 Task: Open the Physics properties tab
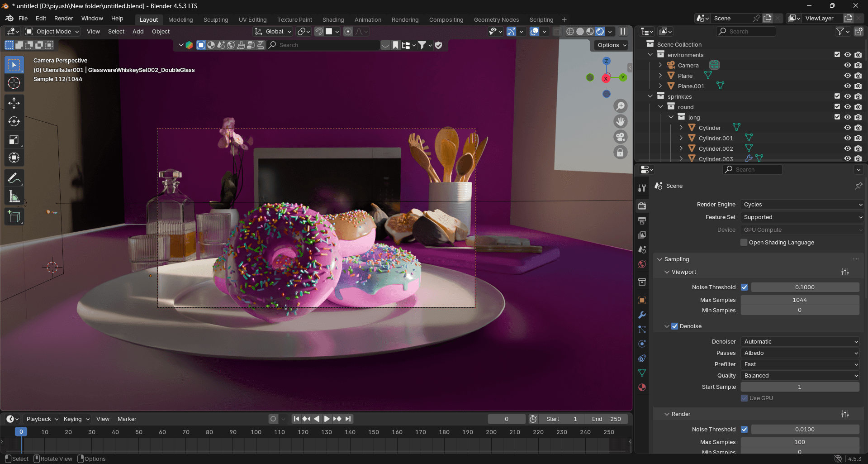(x=642, y=344)
